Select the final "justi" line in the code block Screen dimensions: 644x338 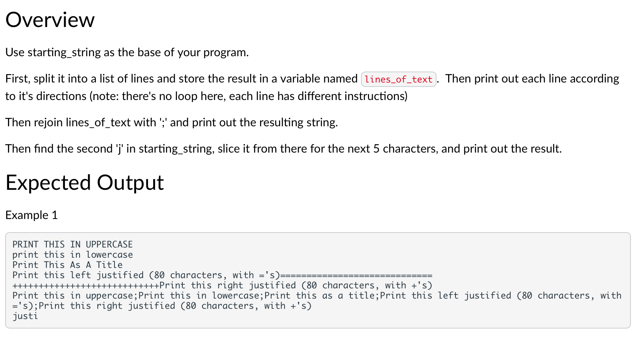coord(25,316)
